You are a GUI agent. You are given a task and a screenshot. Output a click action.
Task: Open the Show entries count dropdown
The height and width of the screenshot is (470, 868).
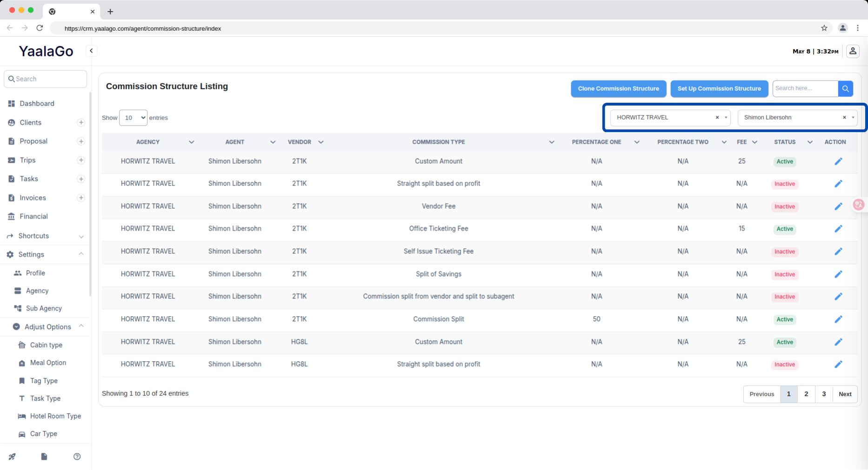tap(134, 118)
